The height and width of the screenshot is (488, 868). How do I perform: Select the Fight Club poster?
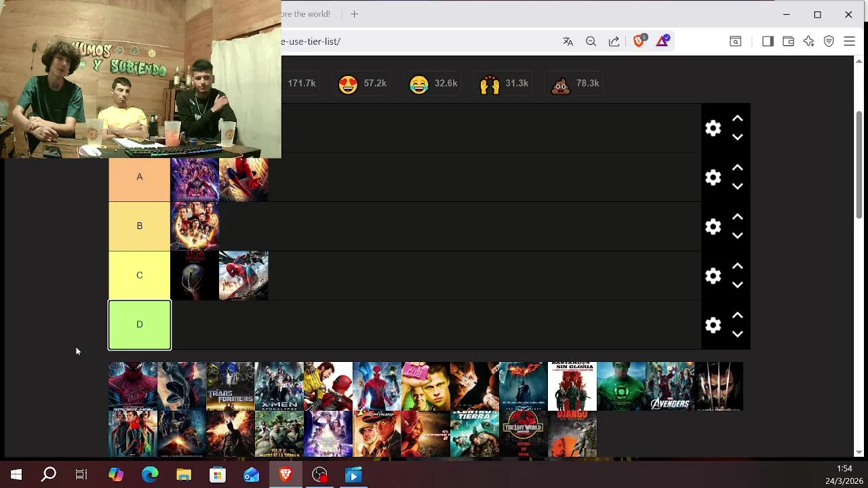coord(426,386)
